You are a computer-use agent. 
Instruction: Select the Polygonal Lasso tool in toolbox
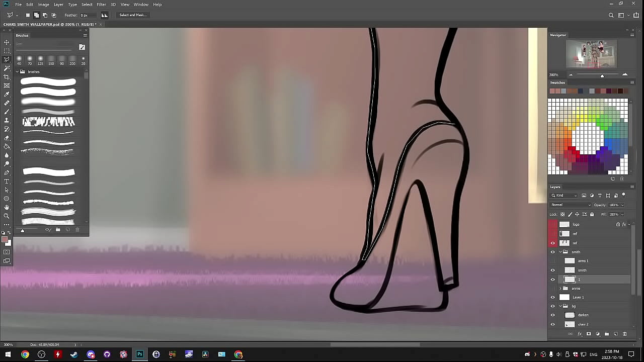click(x=7, y=59)
